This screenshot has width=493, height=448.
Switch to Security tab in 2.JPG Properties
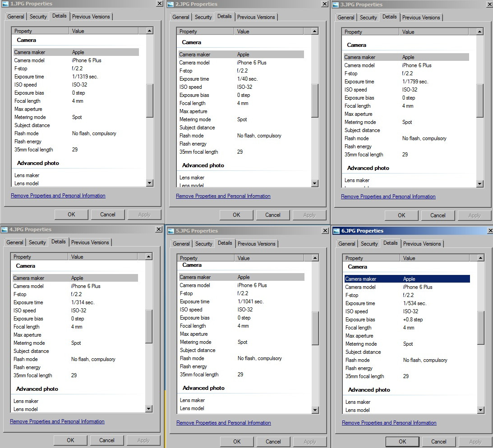(x=203, y=17)
